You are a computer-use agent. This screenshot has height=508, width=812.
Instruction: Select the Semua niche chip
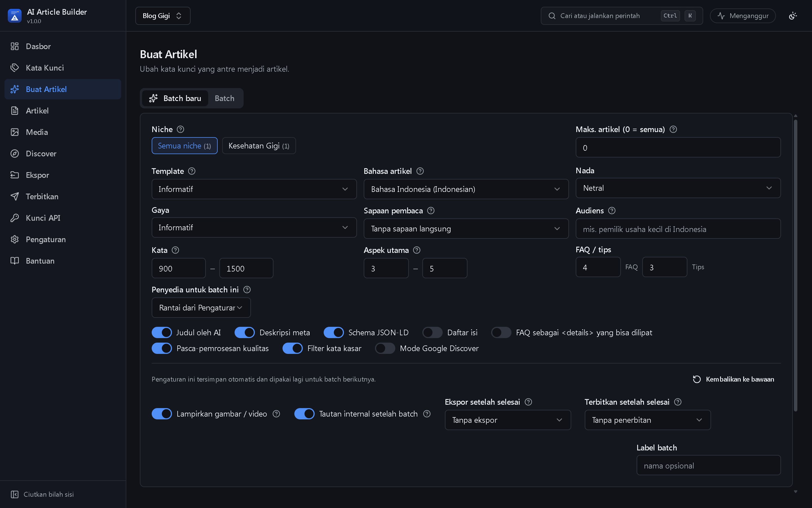pyautogui.click(x=185, y=146)
